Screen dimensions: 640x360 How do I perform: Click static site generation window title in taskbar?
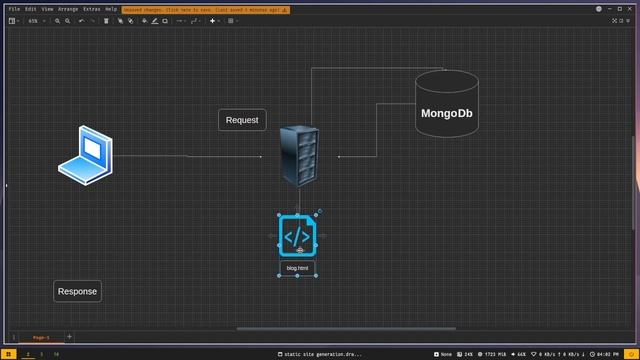(320, 354)
